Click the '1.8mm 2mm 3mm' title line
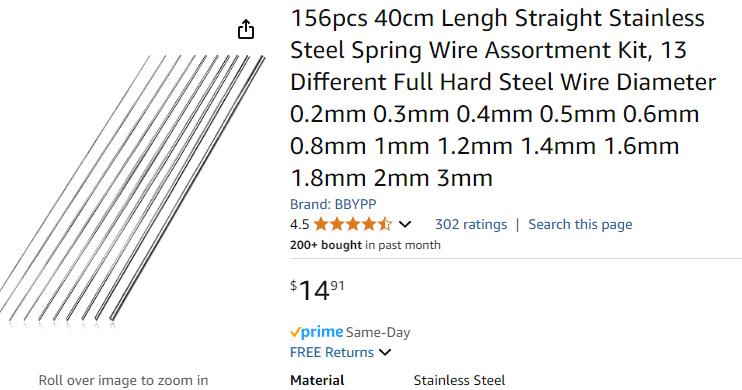This screenshot has height=390, width=742. coord(391,178)
